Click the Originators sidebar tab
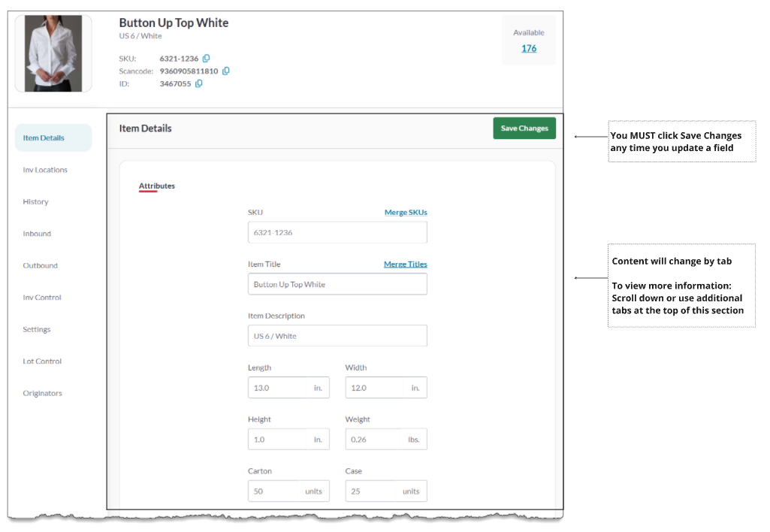 pyautogui.click(x=42, y=394)
